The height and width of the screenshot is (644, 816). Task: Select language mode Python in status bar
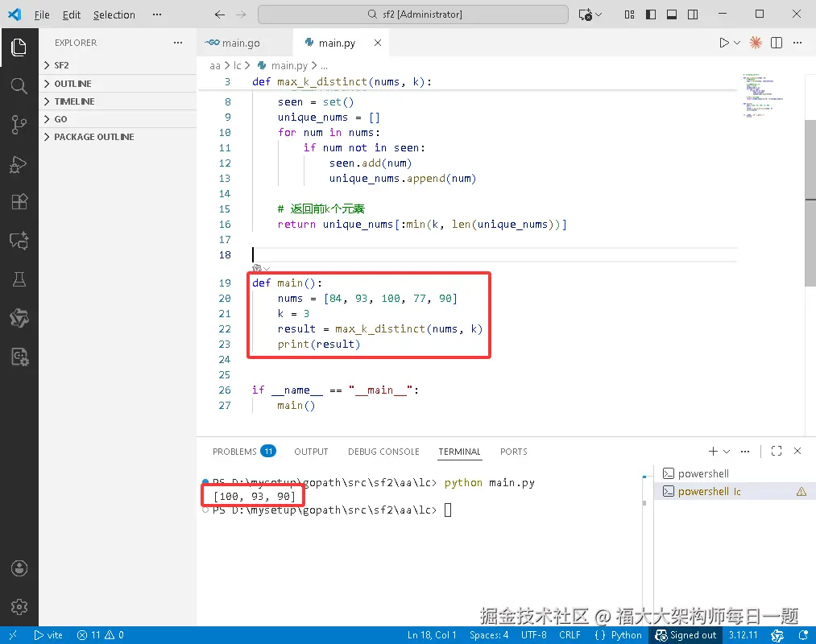click(626, 635)
